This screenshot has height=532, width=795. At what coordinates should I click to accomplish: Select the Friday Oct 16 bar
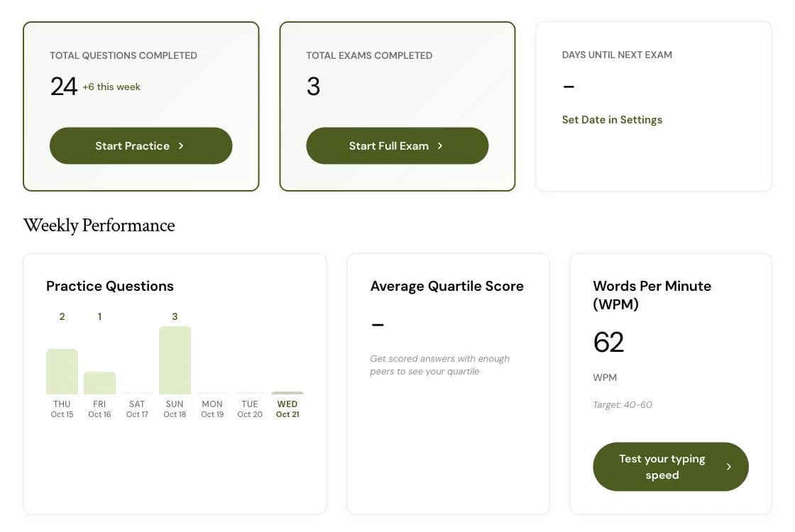[x=99, y=383]
